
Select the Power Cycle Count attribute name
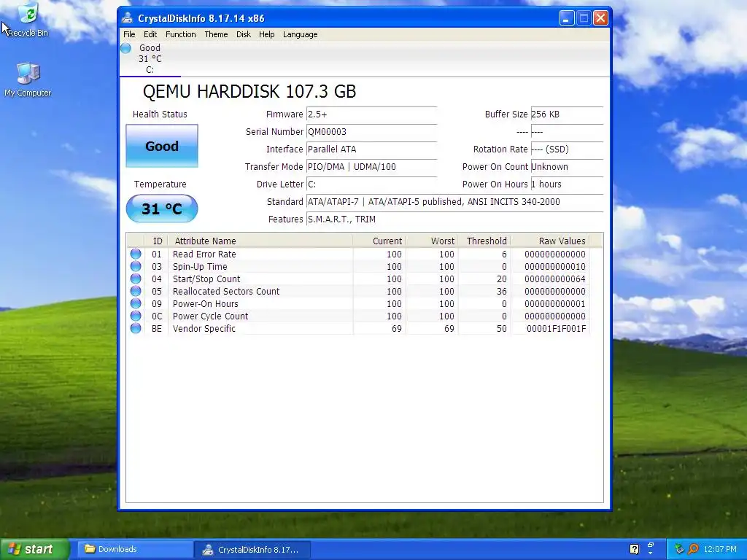[x=210, y=316]
